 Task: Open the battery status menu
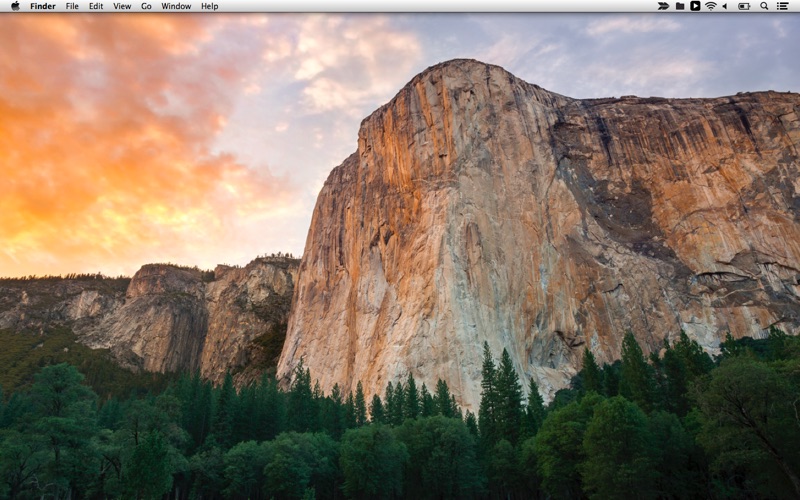744,6
